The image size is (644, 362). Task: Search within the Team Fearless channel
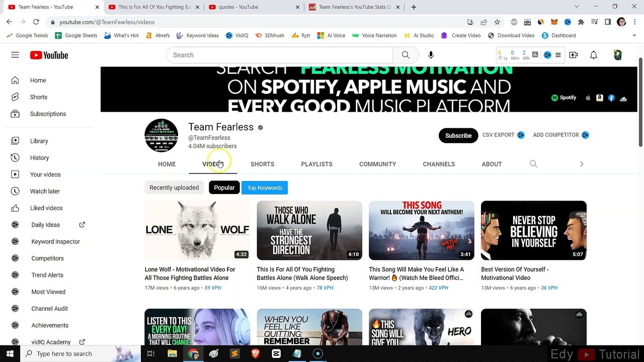click(x=533, y=164)
